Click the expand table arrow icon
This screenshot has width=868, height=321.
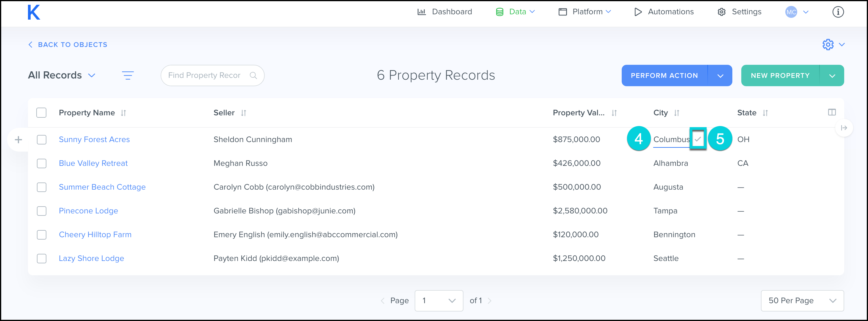844,128
